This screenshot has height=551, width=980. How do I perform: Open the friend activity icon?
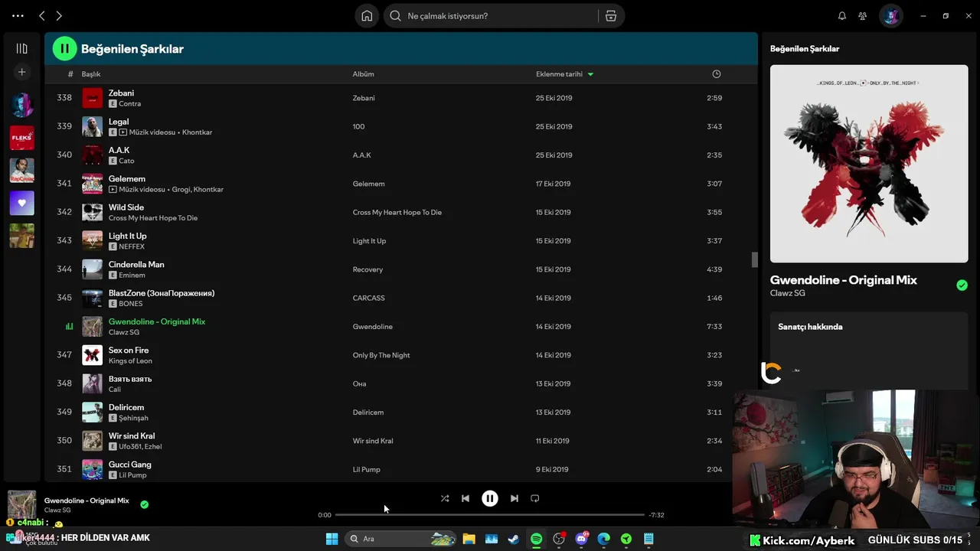coord(863,15)
